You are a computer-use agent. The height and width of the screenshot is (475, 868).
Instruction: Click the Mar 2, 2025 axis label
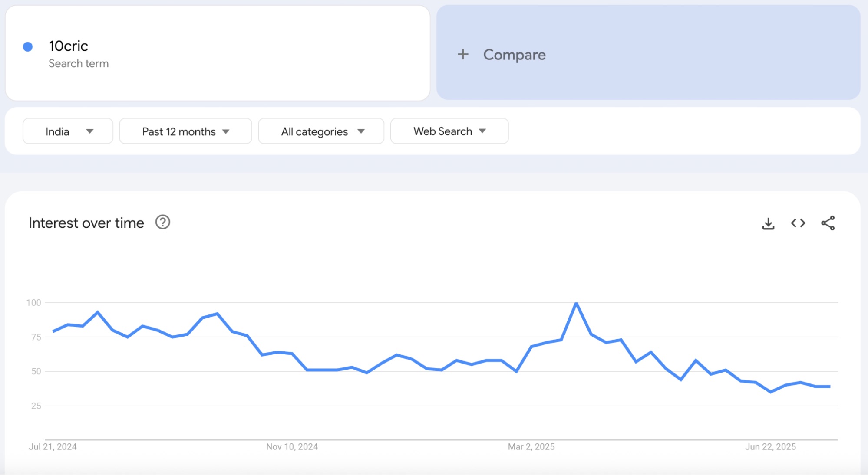point(531,447)
